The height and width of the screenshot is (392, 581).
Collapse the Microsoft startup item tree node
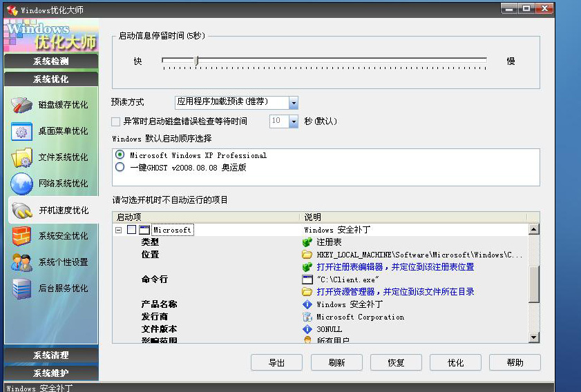[119, 231]
